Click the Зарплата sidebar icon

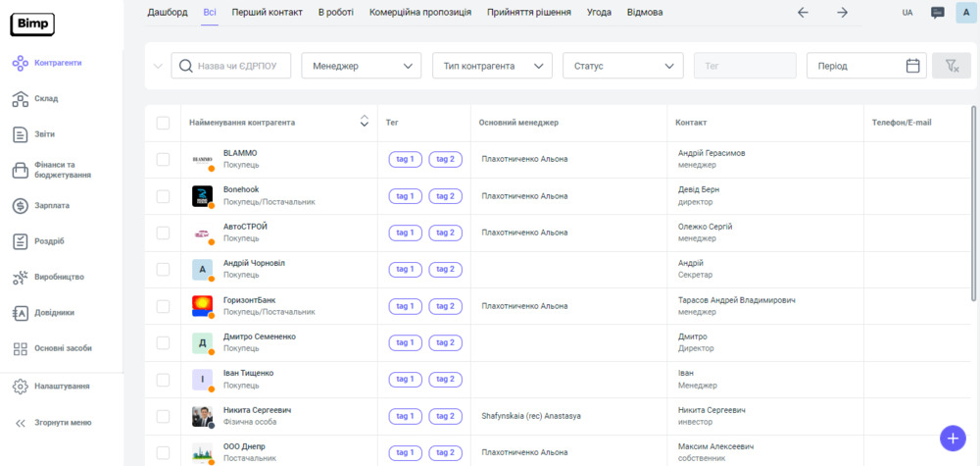pyautogui.click(x=20, y=206)
